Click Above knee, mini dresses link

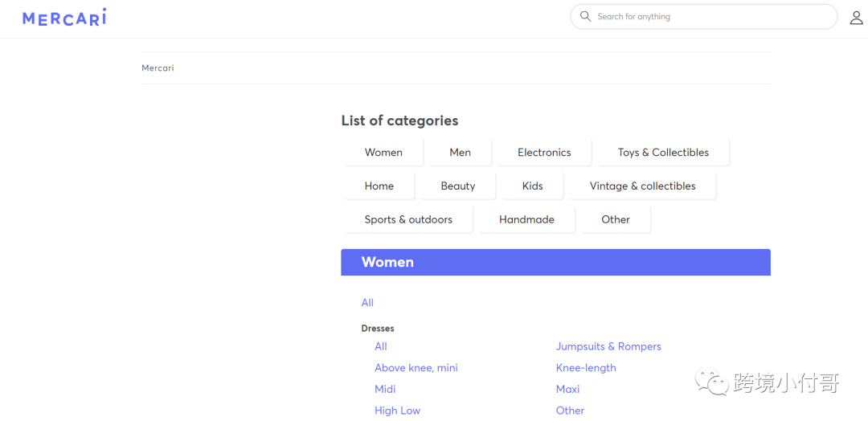click(x=416, y=368)
